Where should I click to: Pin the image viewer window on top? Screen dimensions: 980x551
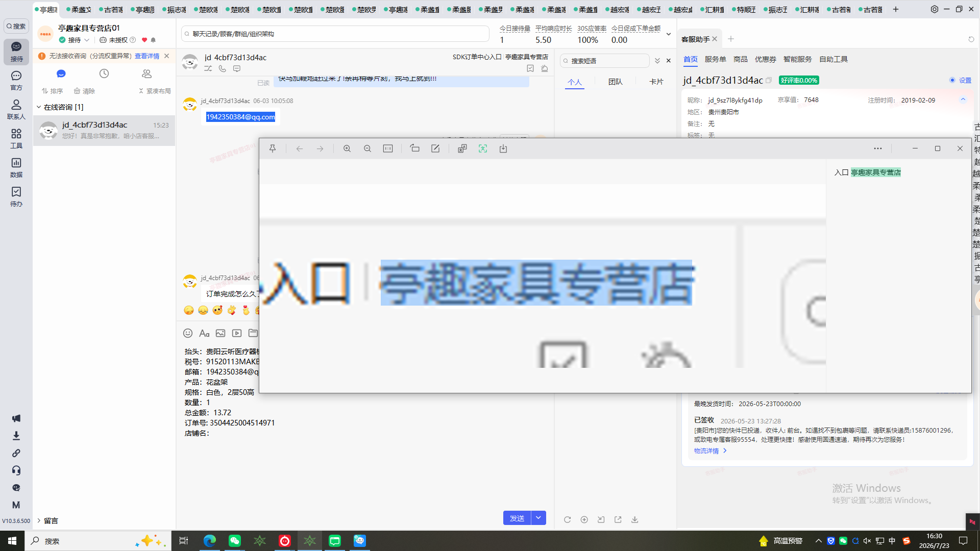pyautogui.click(x=273, y=148)
